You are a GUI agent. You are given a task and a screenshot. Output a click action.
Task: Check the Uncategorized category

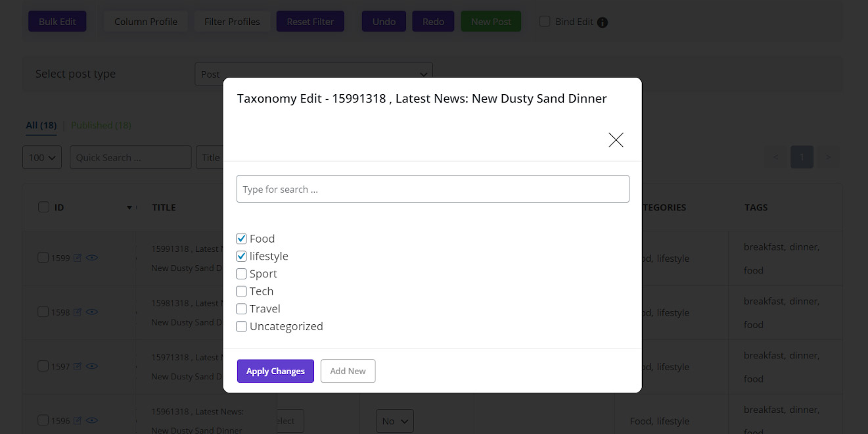241,326
